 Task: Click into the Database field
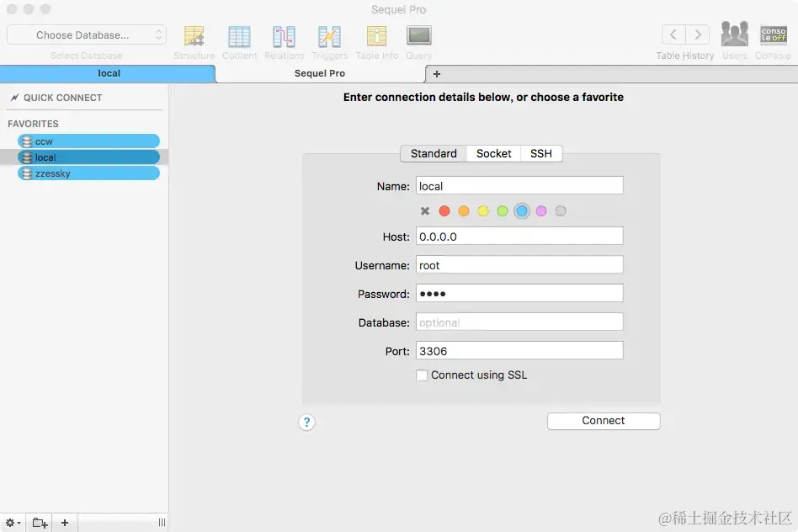pyautogui.click(x=519, y=322)
